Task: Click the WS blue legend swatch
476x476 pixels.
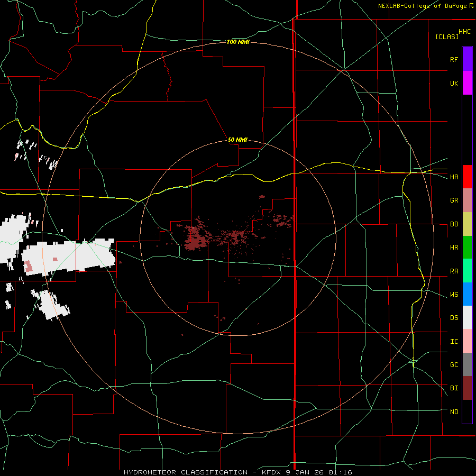Action: (x=467, y=294)
